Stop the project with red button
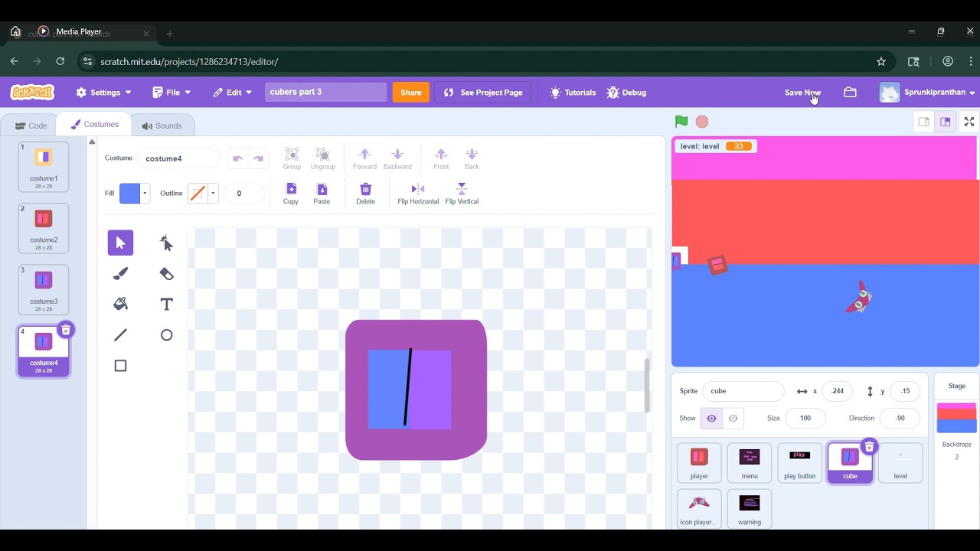980x551 pixels. [x=702, y=122]
